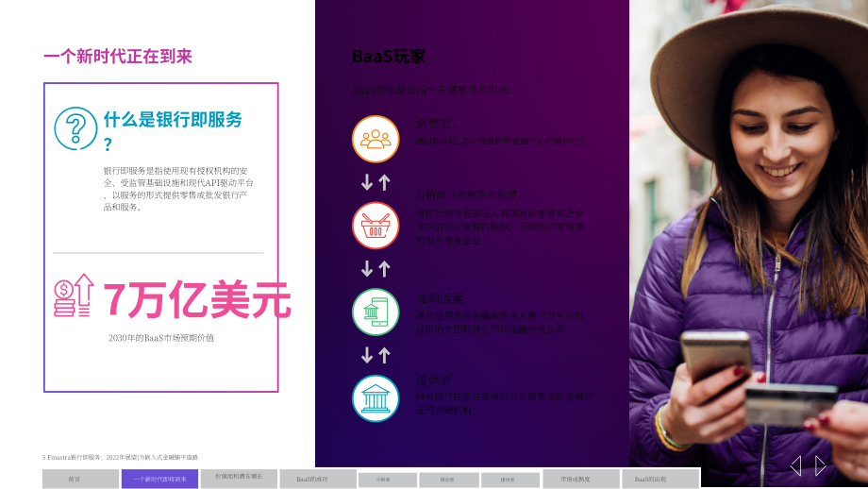Open the small 推动者 tab
Screen dimensions: 868x489
449,480
